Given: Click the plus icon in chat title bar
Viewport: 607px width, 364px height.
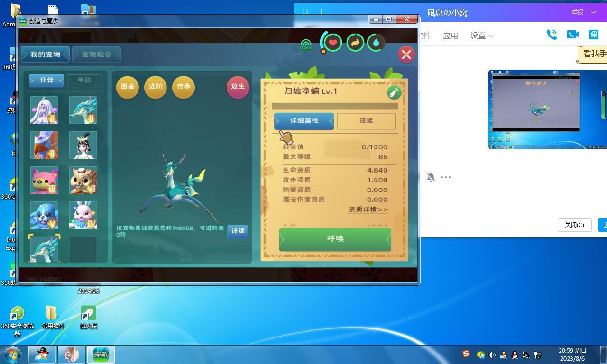Looking at the screenshot, I should (321, 12).
